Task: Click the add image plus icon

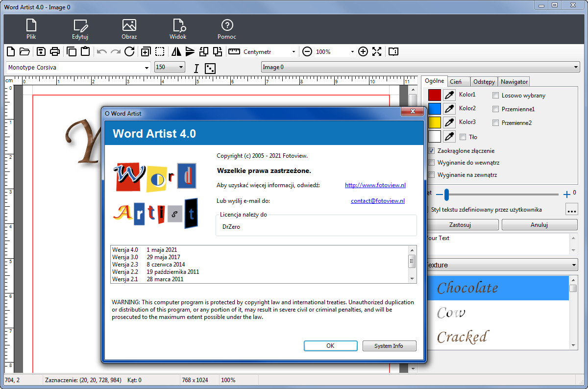Action: [146, 51]
